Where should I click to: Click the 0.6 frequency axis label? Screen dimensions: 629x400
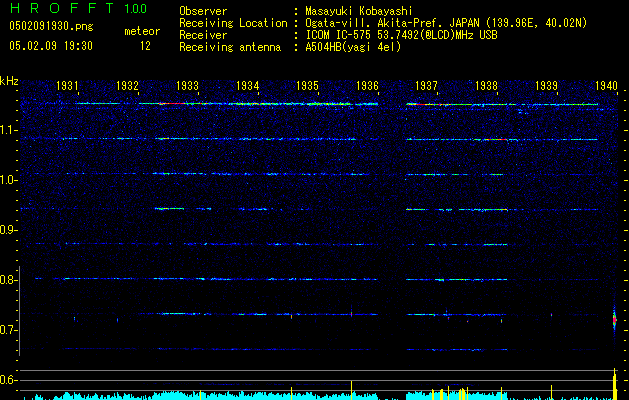pyautogui.click(x=8, y=380)
